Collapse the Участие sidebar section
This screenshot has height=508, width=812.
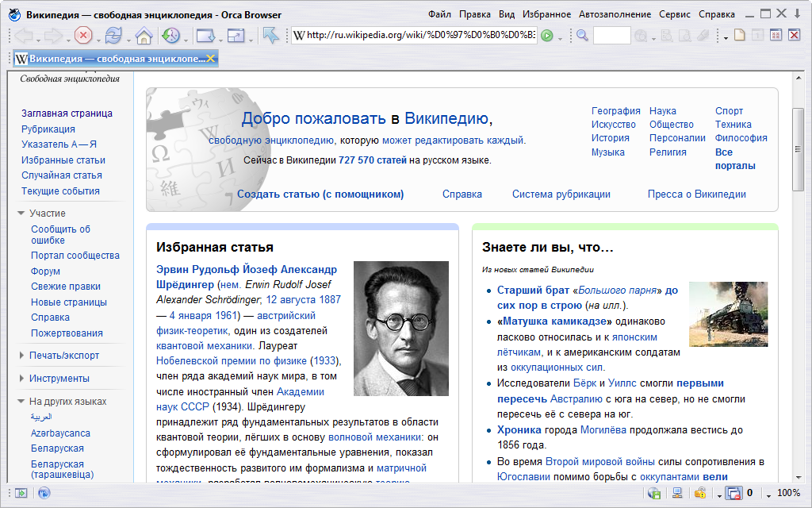[21, 213]
